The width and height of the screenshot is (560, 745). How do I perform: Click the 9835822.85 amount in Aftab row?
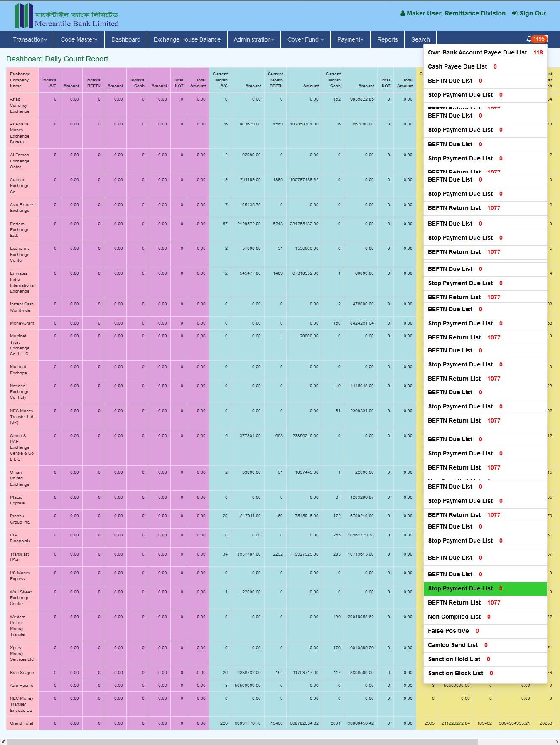click(362, 99)
